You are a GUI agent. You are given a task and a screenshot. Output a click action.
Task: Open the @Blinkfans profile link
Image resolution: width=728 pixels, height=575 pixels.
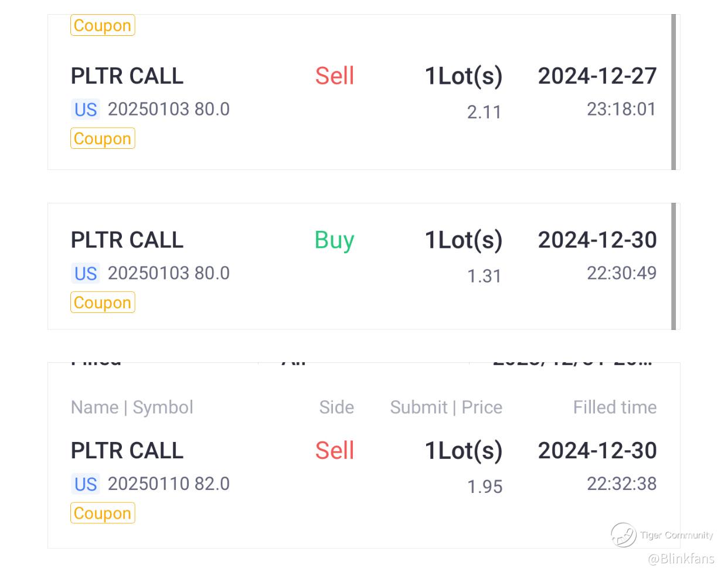click(x=681, y=559)
